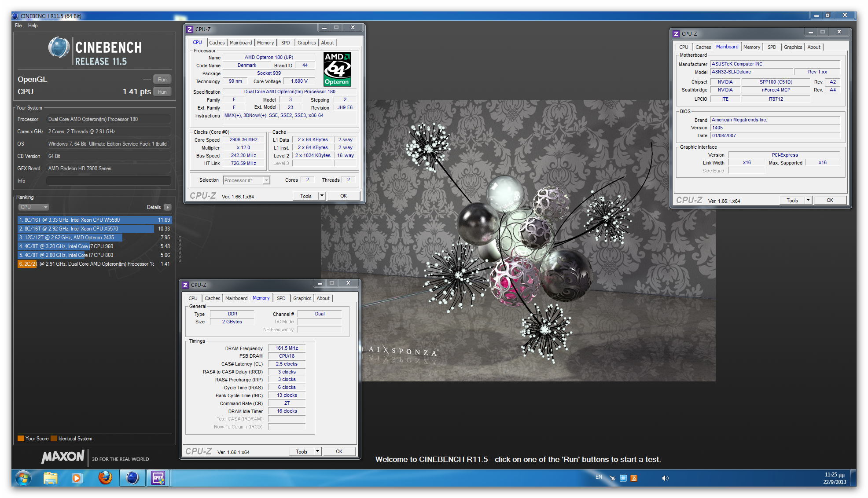Click the Z icon in the CPU-Z CPU window title bar
The image size is (868, 498).
[190, 29]
